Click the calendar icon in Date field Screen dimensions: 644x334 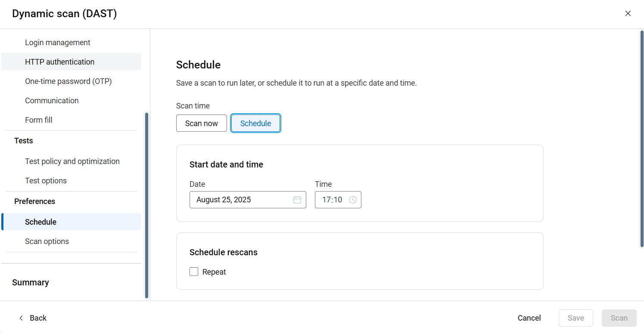[297, 200]
